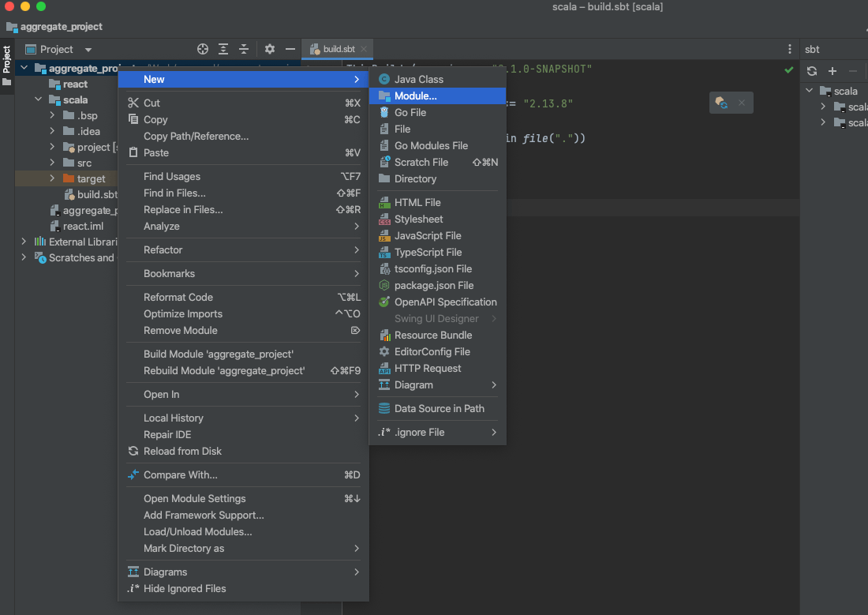The width and height of the screenshot is (868, 615).
Task: Select Hide Ignored Files entry
Action: click(x=244, y=589)
